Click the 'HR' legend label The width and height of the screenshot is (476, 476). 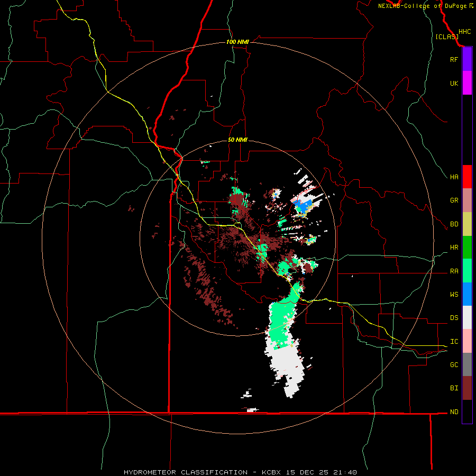click(x=454, y=248)
